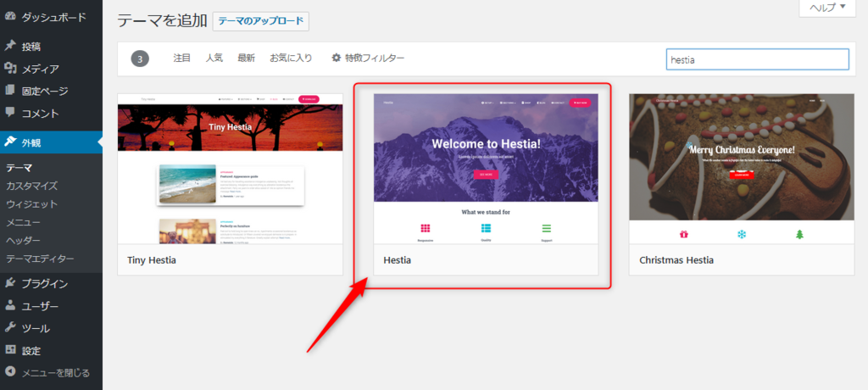Open the ウィジェット submenu link

click(x=31, y=203)
